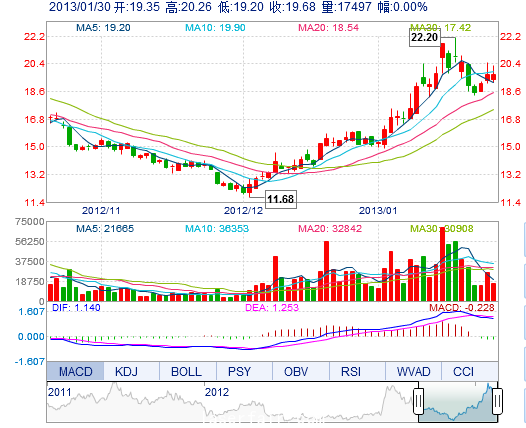This screenshot has height=428, width=526.
Task: Click the MA5: 19.20 price legend
Action: click(x=103, y=28)
